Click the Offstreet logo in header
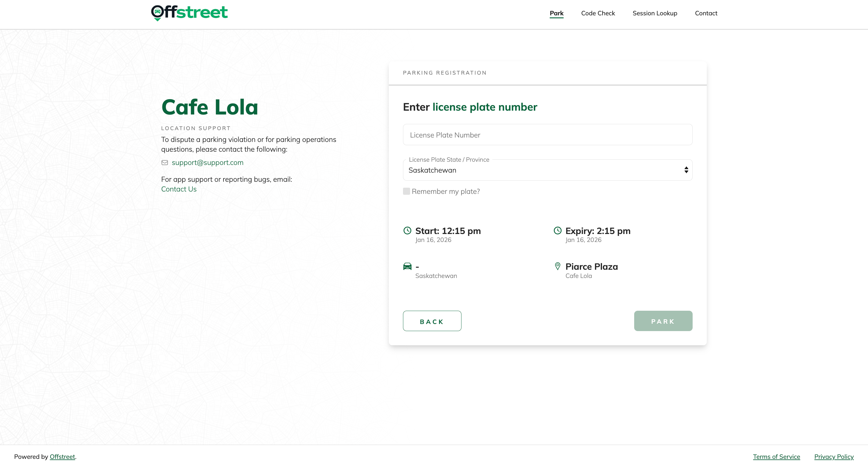 189,13
